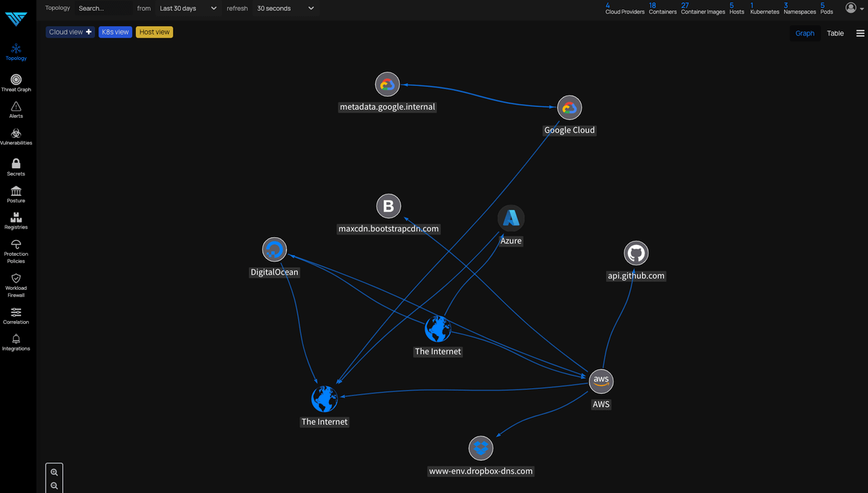This screenshot has height=493, width=868.
Task: Expand the 30 seconds refresh dropdown
Action: 285,9
